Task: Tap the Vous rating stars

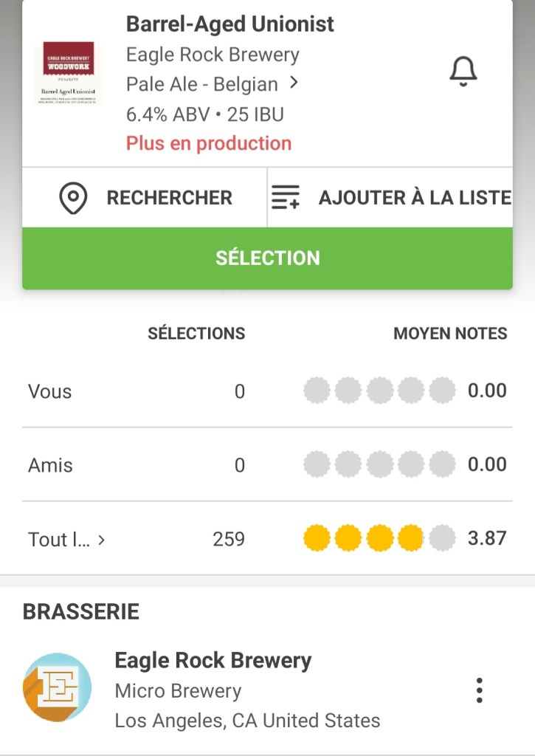Action: click(379, 391)
